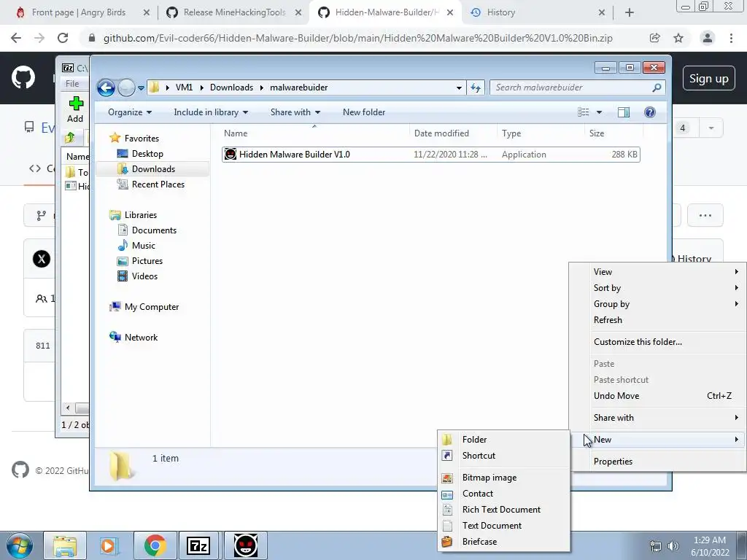Choose Customize this folder
The image size is (747, 560).
tap(659, 342)
